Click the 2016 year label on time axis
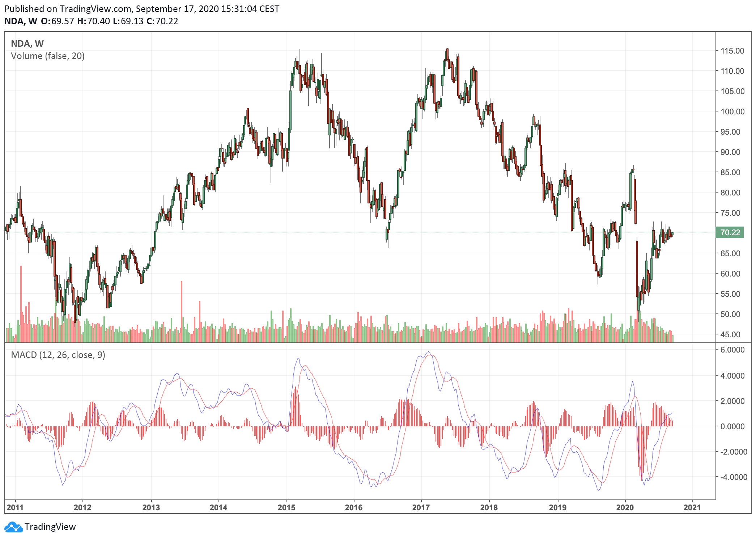 pos(354,507)
